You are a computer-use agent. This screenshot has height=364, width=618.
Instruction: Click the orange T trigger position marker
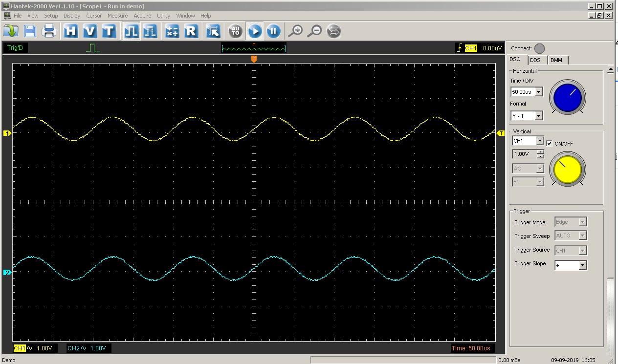[x=254, y=59]
